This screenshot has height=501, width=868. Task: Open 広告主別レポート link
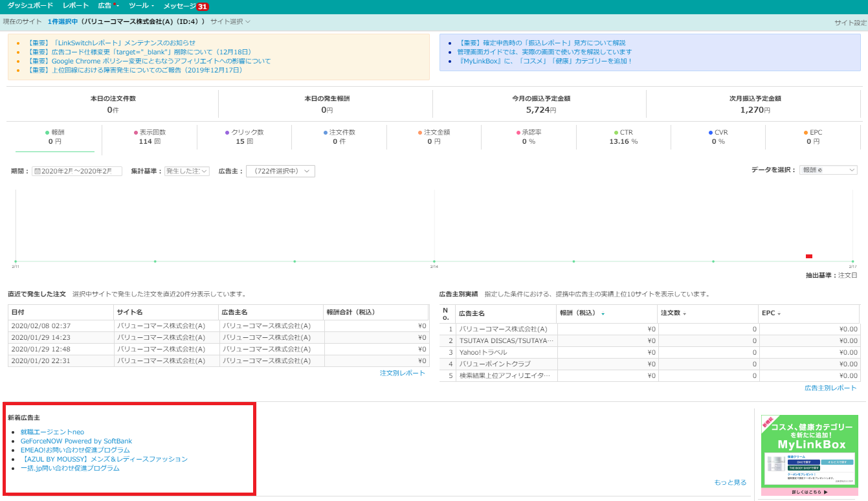click(830, 388)
